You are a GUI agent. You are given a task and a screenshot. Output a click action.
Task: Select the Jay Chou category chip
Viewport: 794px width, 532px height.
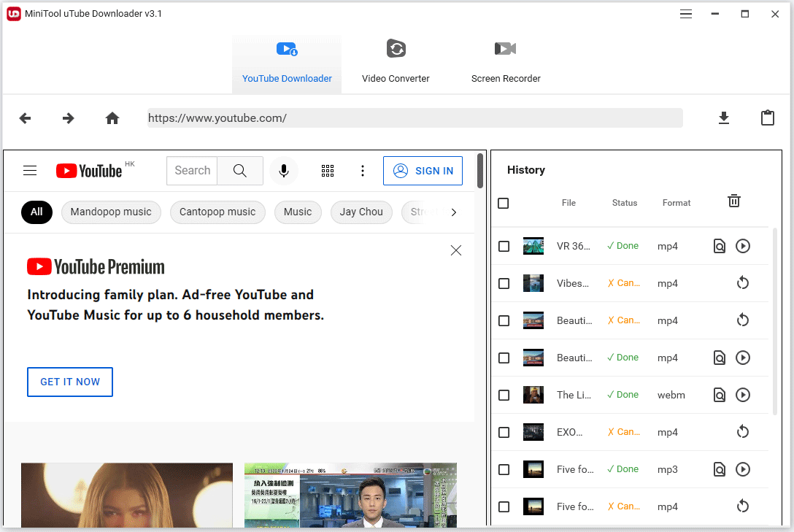click(361, 212)
